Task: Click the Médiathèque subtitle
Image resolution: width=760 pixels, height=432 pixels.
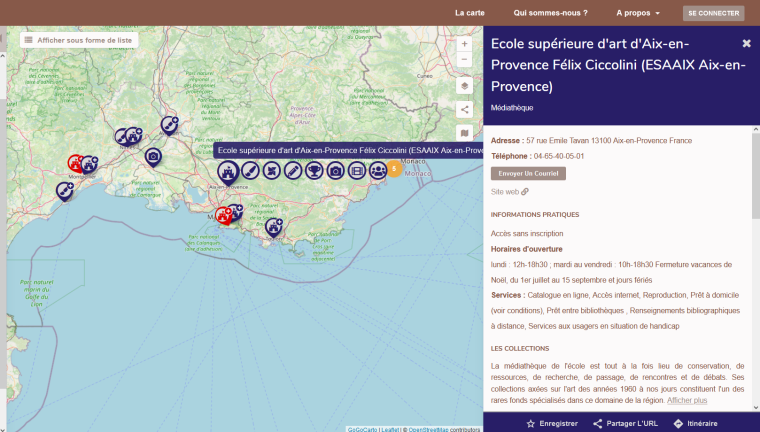Action: [x=512, y=108]
